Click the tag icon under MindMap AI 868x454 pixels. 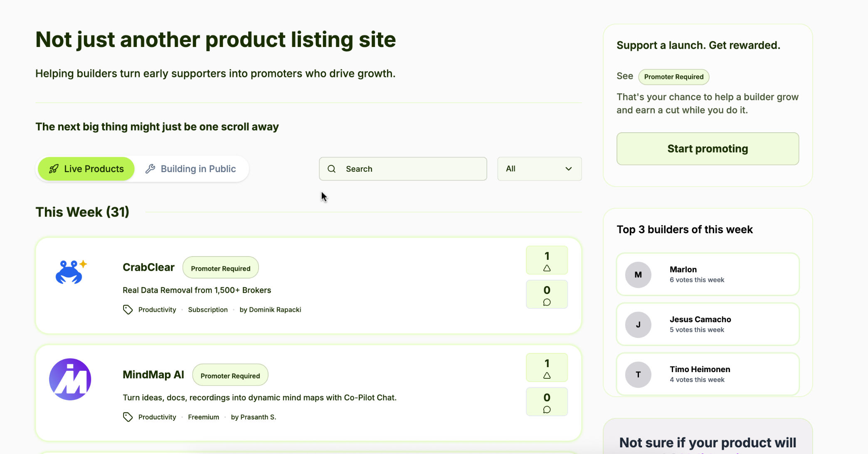(x=128, y=417)
